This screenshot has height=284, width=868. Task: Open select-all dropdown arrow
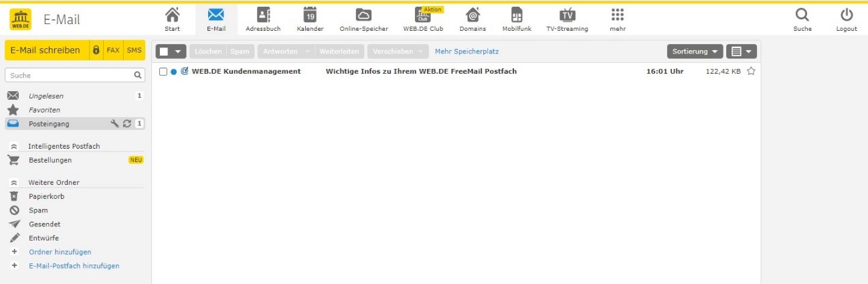click(179, 52)
